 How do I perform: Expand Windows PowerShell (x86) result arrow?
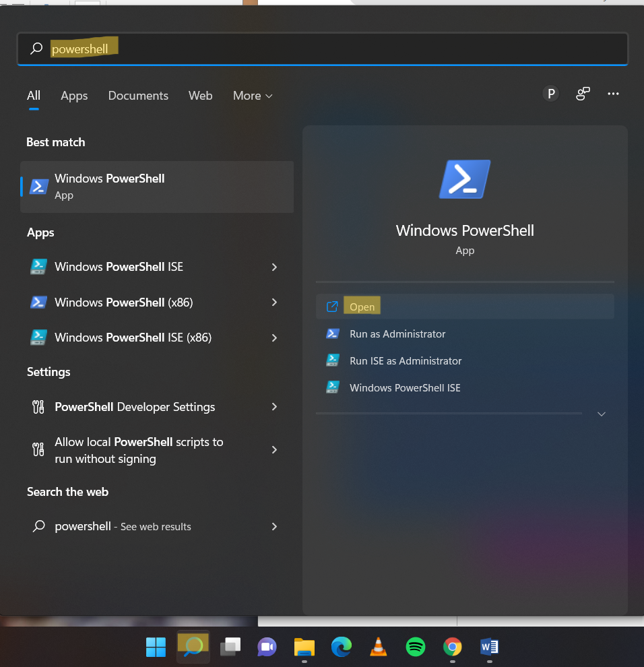pyautogui.click(x=274, y=303)
